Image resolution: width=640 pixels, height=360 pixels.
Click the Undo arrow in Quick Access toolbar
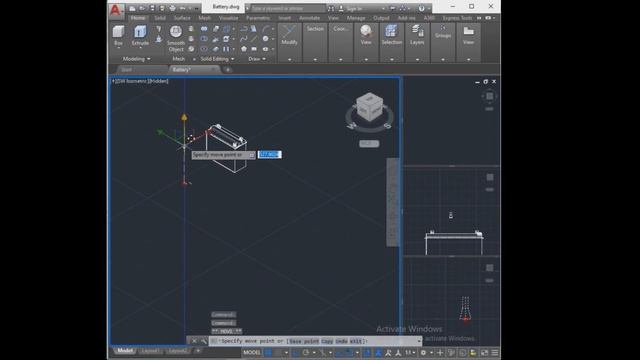182,8
